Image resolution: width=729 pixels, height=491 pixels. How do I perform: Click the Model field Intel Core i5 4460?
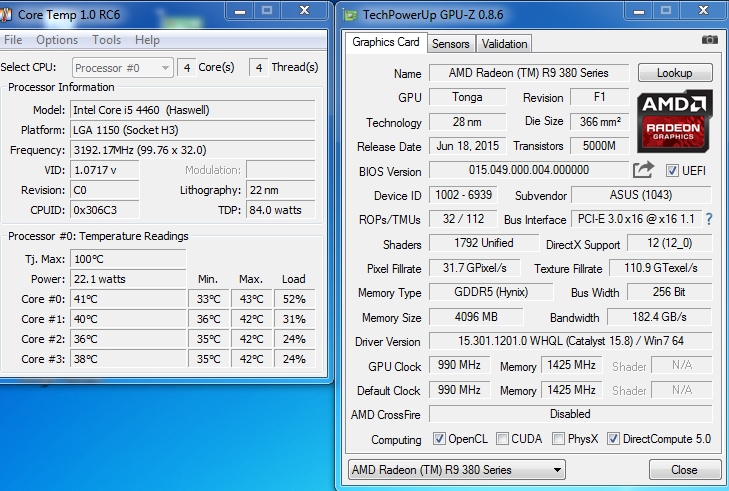(x=192, y=110)
